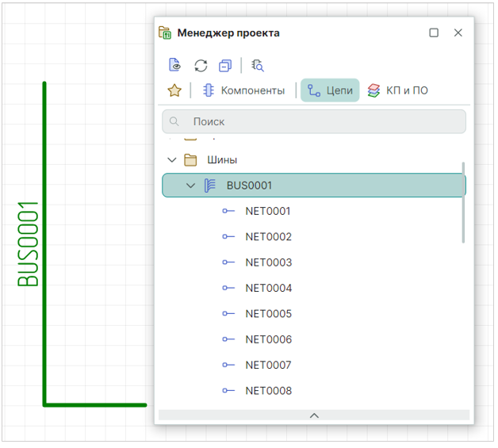Click the Шины folder icon
This screenshot has height=448, width=498.
[x=190, y=159]
